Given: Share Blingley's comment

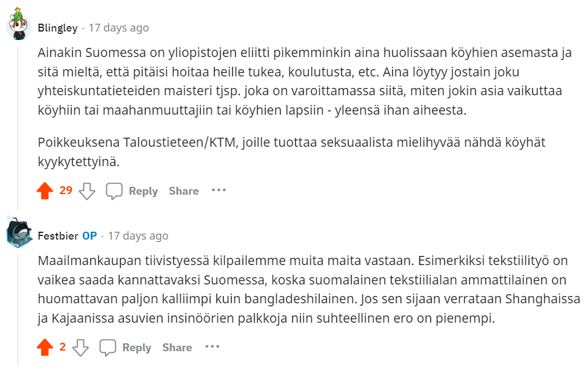Looking at the screenshot, I should coord(184,191).
